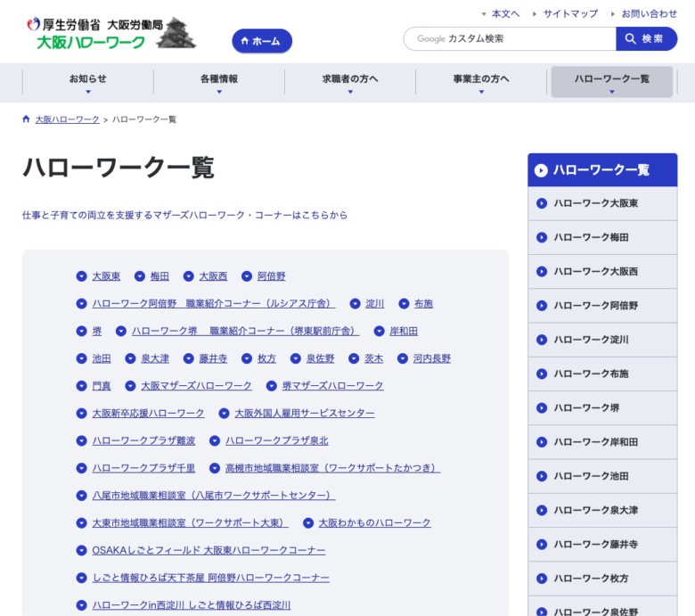Open OSAKAしごとフィールド 大阪東ハローワークコーナー link
Viewport: 695px width, 616px height.
point(208,550)
